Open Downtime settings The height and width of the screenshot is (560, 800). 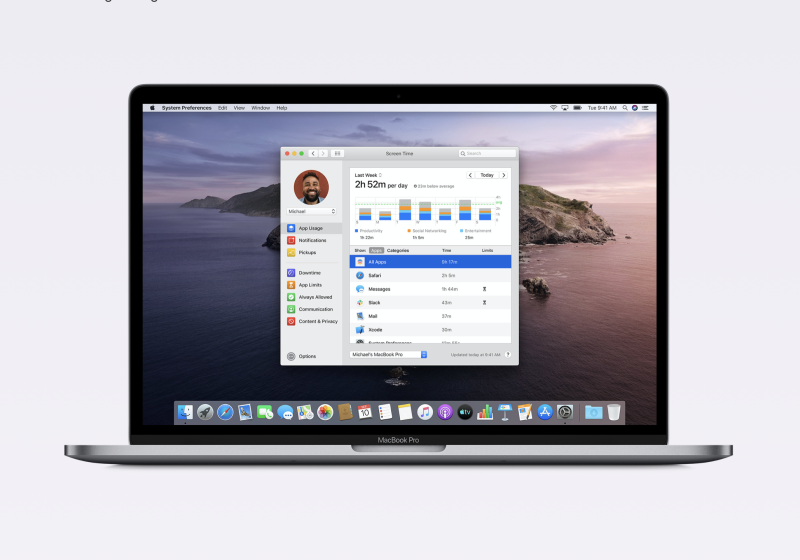coord(308,272)
